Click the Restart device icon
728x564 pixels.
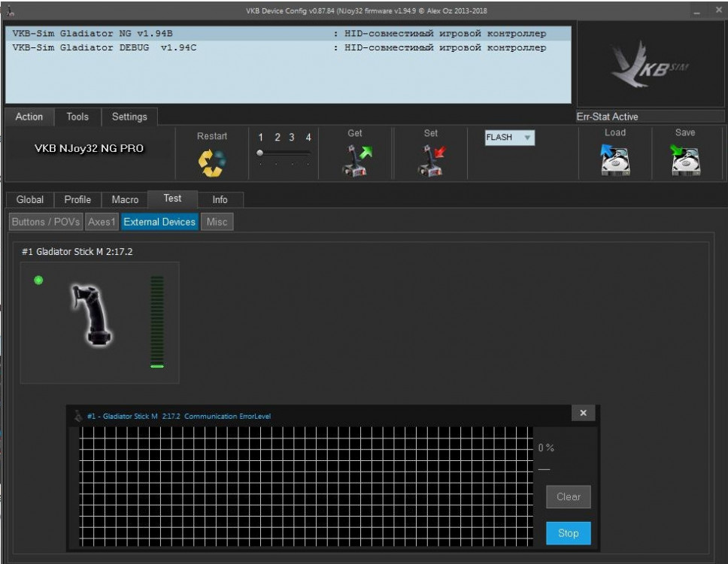(211, 162)
